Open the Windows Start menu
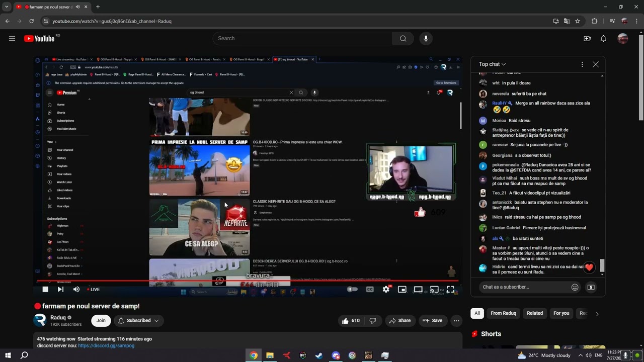The height and width of the screenshot is (362, 644). click(8, 355)
